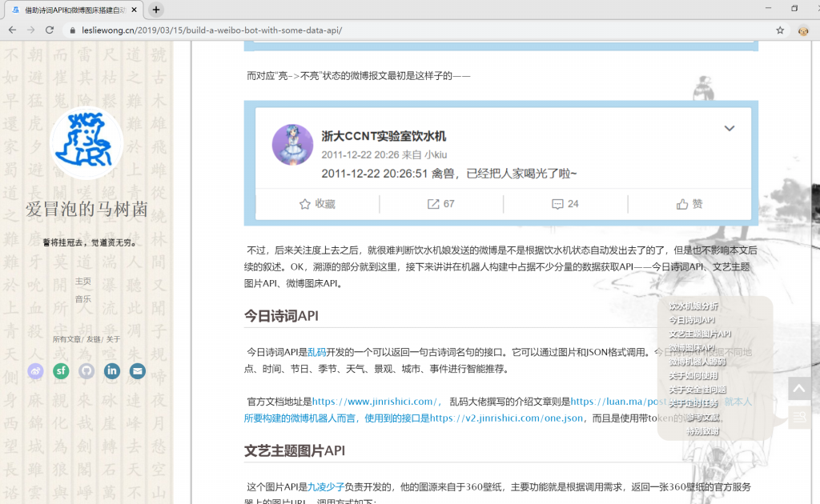The height and width of the screenshot is (504, 820).
Task: Click the LinkedIn icon in the sidebar
Action: pos(112,371)
